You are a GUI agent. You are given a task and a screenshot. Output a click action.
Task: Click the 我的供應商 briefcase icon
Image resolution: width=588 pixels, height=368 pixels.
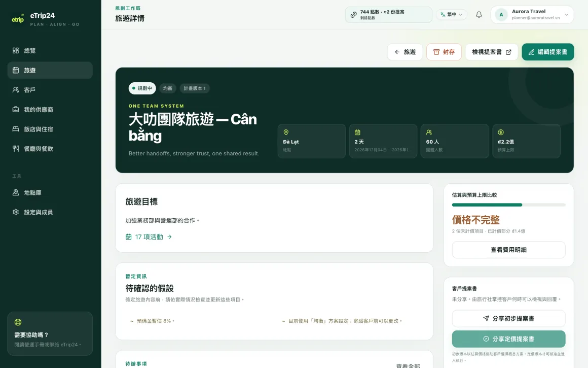(16, 109)
